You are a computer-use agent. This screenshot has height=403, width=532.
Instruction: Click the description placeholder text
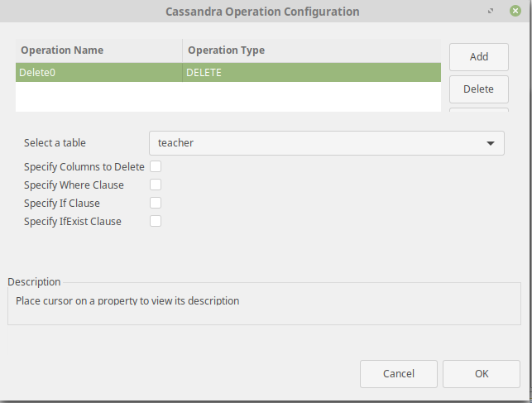point(127,301)
